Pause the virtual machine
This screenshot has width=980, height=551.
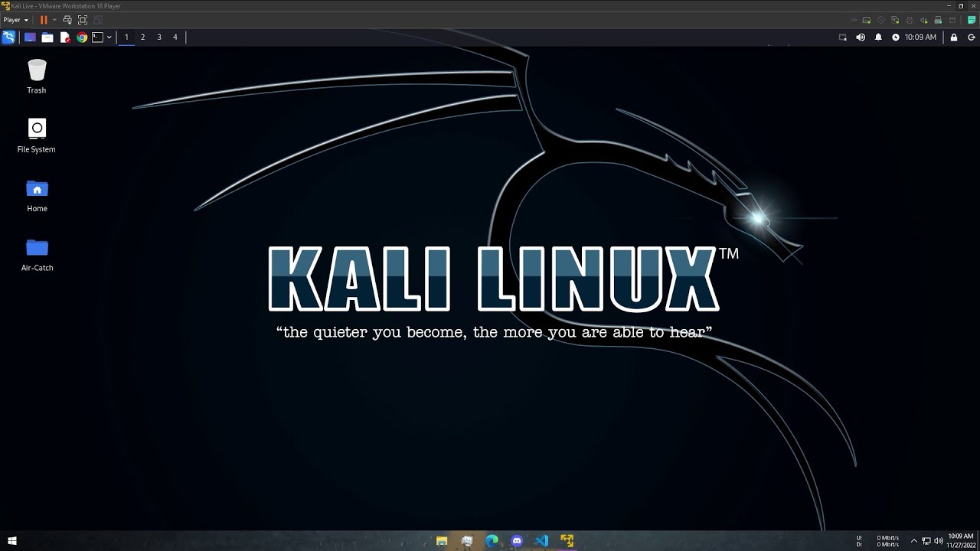[43, 20]
